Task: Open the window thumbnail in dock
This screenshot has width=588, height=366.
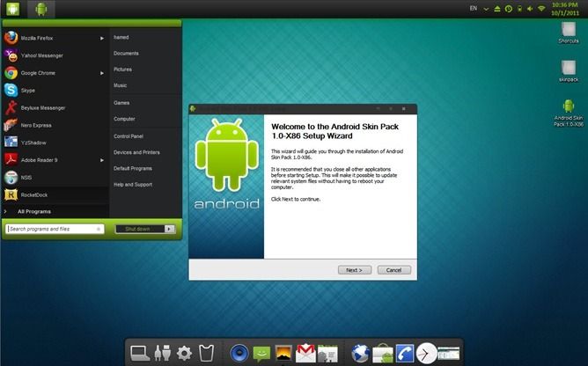Action: click(449, 354)
